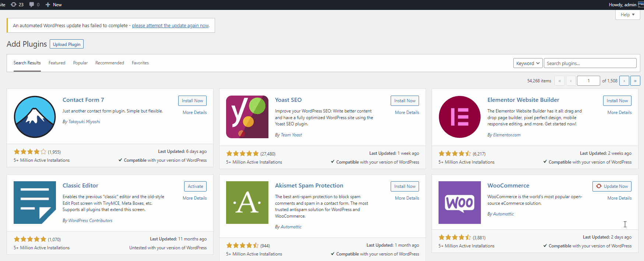Open More Details for Classic Editor
The height and width of the screenshot is (261, 644).
195,198
